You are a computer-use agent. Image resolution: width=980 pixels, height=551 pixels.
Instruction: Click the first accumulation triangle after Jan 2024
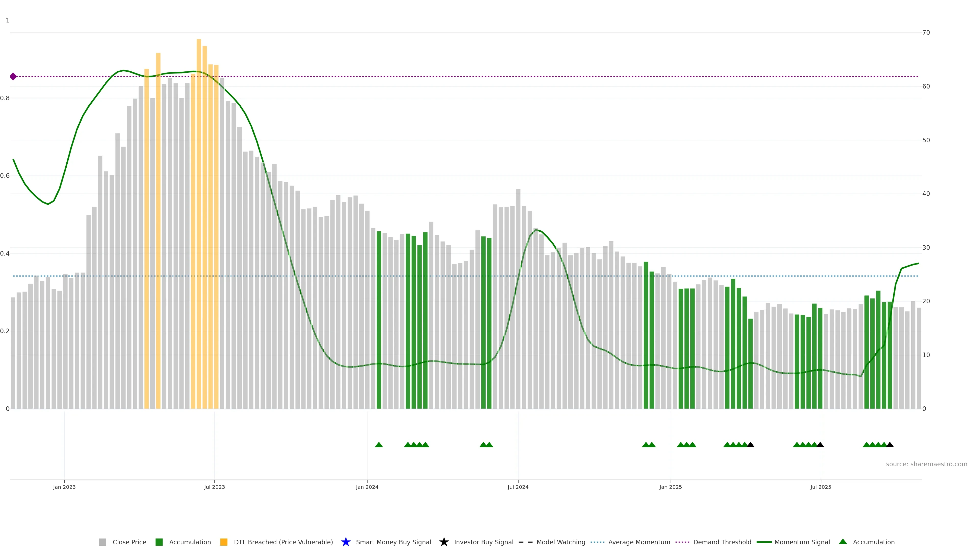pyautogui.click(x=378, y=445)
